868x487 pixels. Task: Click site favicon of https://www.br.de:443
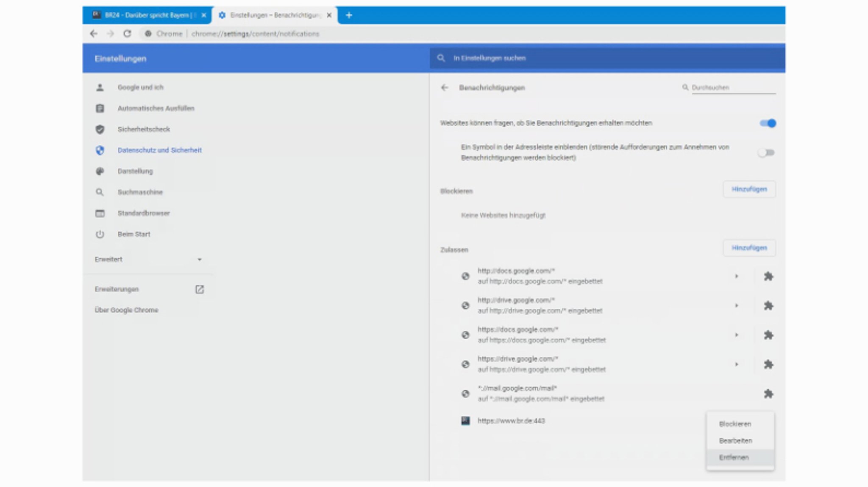[465, 421]
